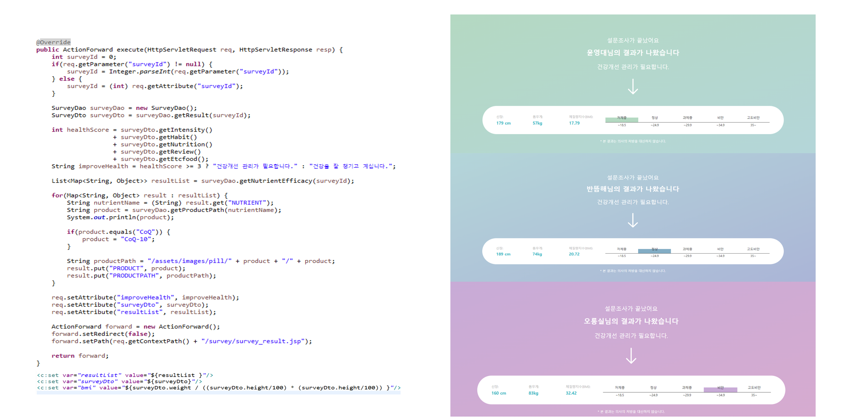Click the 'String productPath' assignment line
Viewport: 868px width, 420px height.
[x=201, y=261]
